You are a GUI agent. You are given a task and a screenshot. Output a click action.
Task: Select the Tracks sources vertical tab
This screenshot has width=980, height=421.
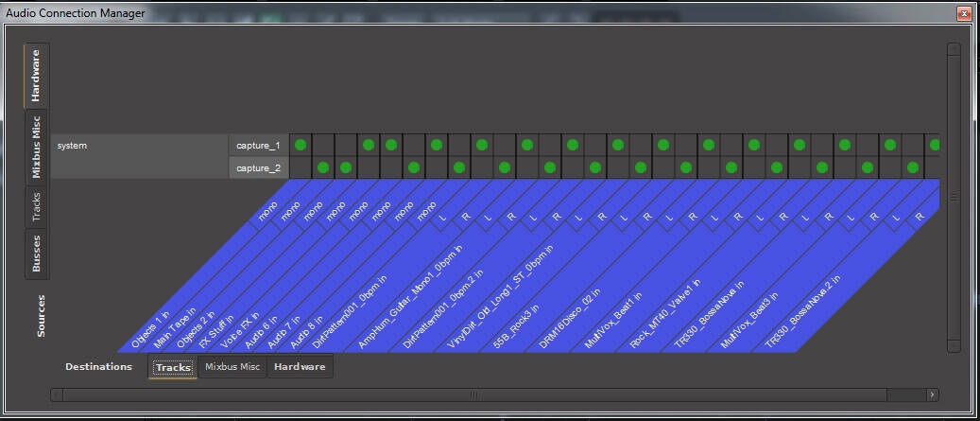38,208
